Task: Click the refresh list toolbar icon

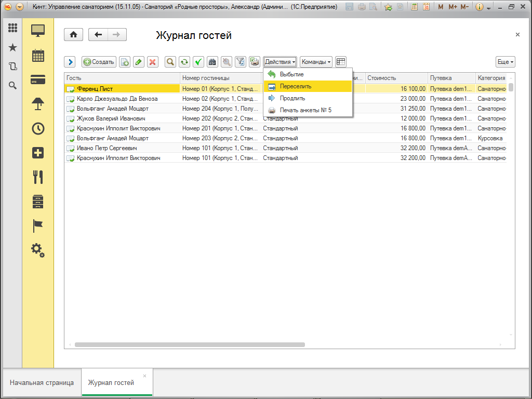Action: pos(184,62)
